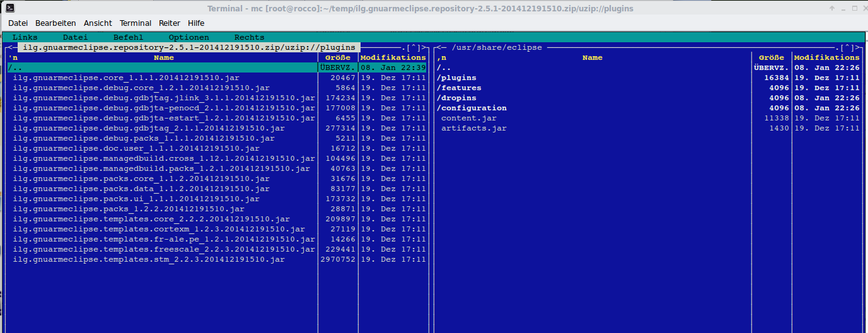Image resolution: width=868 pixels, height=333 pixels.
Task: Sort right panel by Größe header
Action: [x=772, y=57]
